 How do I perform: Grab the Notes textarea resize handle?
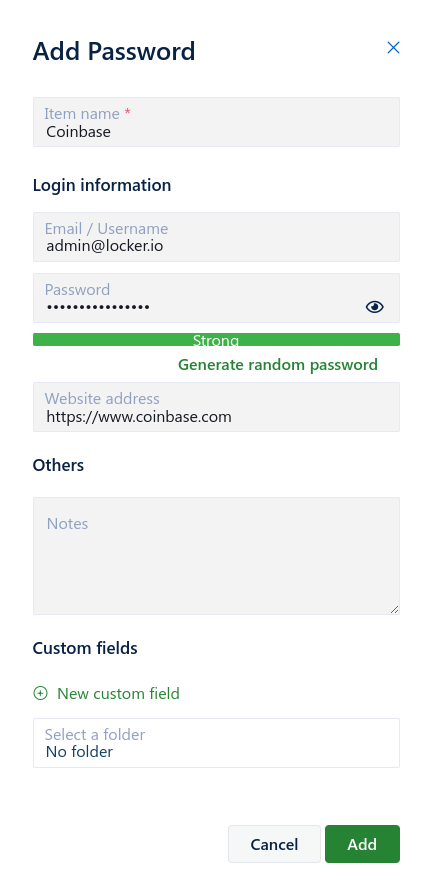[x=394, y=609]
